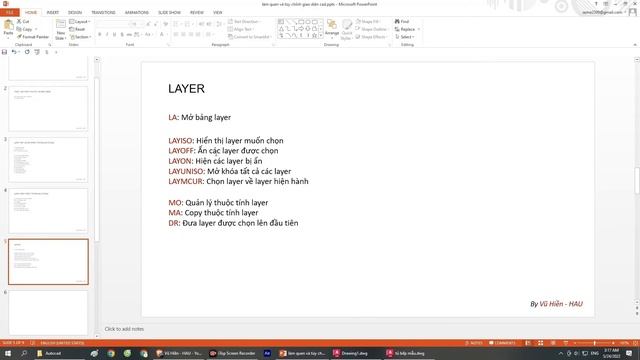Open the FILE tab
The width and height of the screenshot is (640, 360).
(10, 13)
